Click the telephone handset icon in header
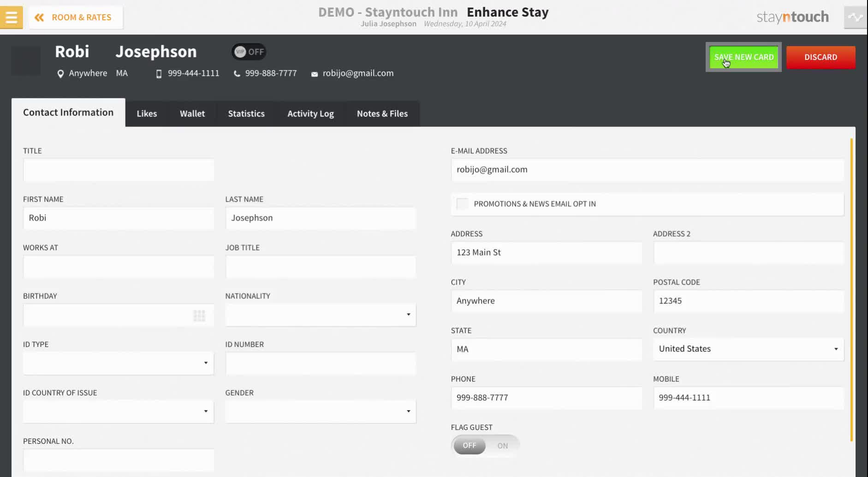Screen dimensions: 868x477 click(x=237, y=74)
